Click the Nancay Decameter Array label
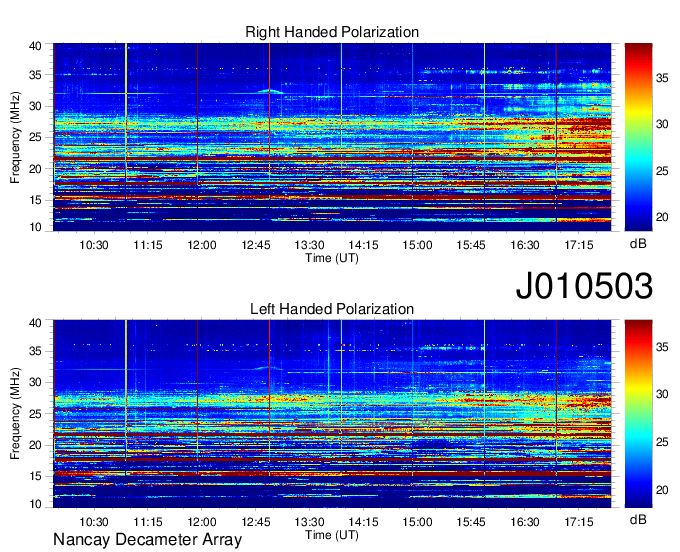The height and width of the screenshot is (552, 680). tap(147, 540)
